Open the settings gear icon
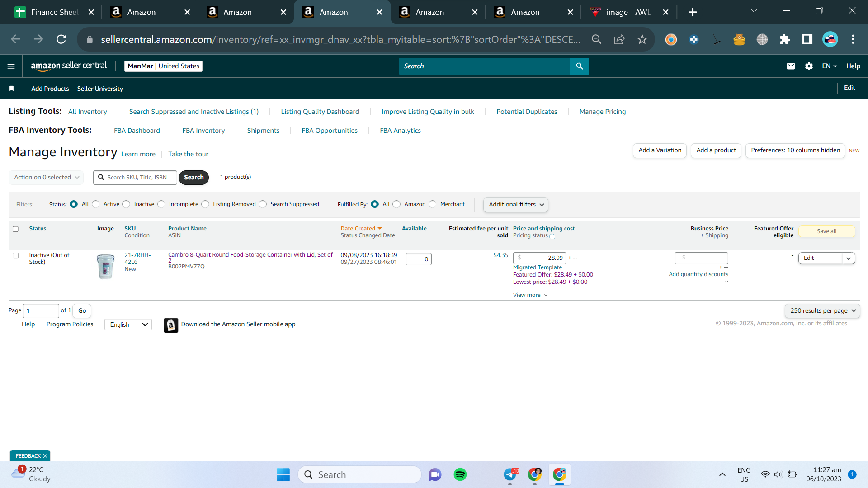 pos(809,66)
